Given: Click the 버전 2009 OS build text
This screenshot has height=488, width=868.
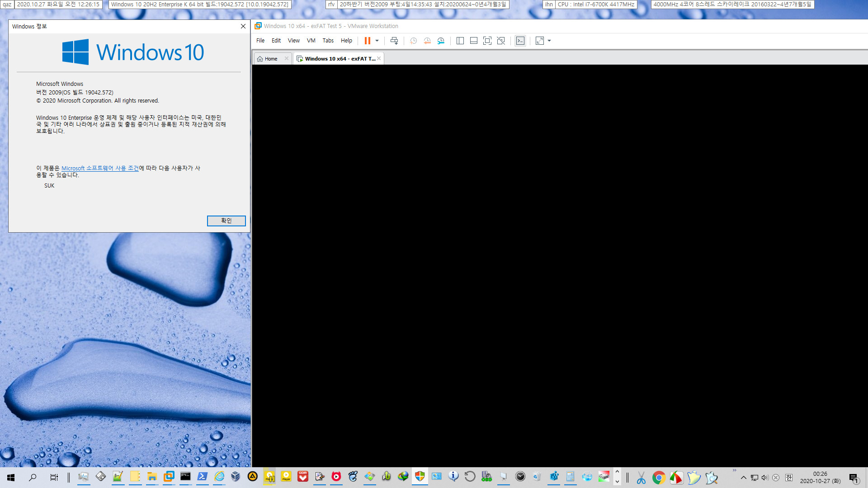Looking at the screenshot, I should pyautogui.click(x=75, y=92).
